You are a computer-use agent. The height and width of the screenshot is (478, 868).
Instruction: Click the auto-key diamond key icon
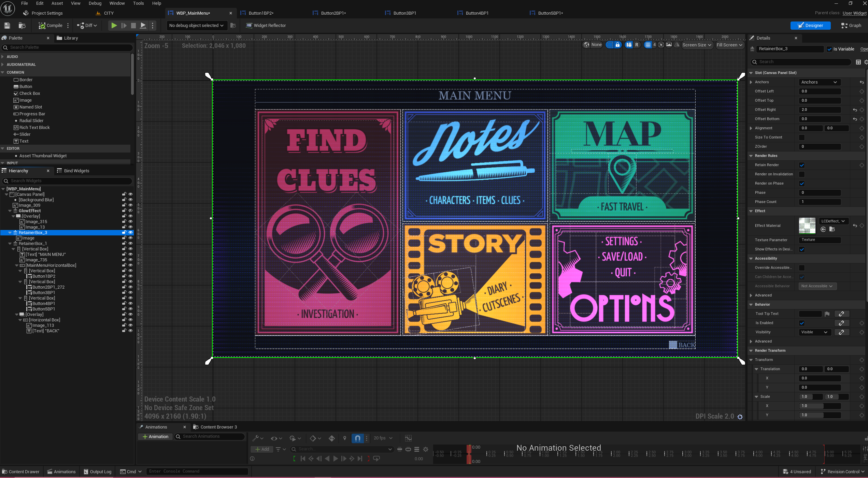[332, 438]
